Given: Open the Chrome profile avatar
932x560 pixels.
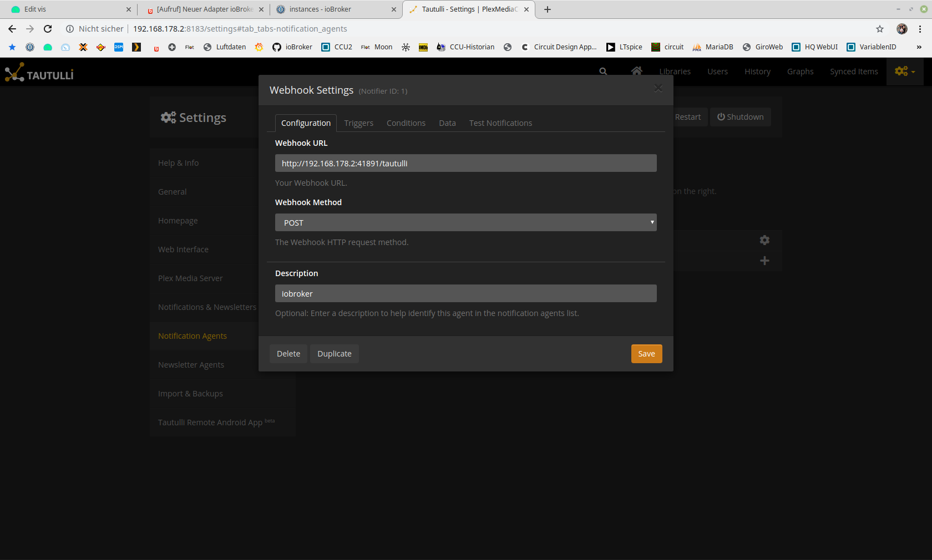Looking at the screenshot, I should pos(902,29).
